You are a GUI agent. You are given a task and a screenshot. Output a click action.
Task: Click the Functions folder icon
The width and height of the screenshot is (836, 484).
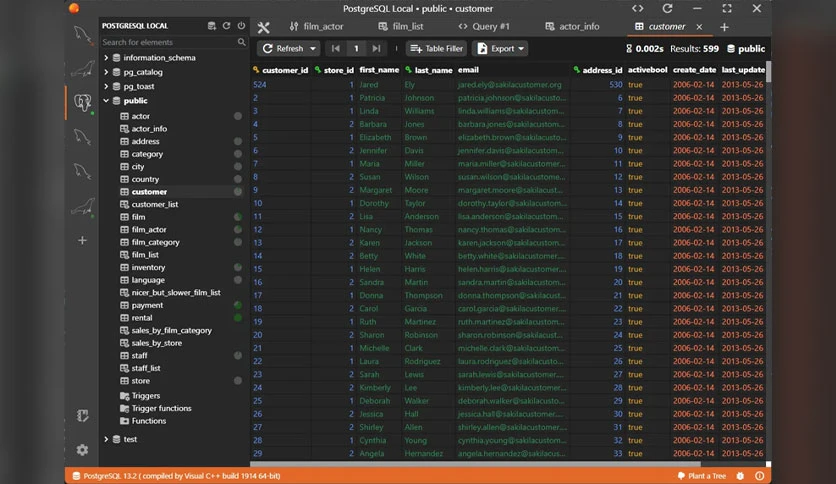(x=124, y=421)
